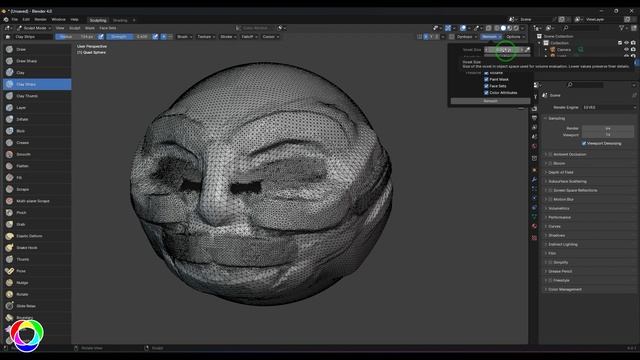Select the Draw Sharp brush

pos(37,61)
